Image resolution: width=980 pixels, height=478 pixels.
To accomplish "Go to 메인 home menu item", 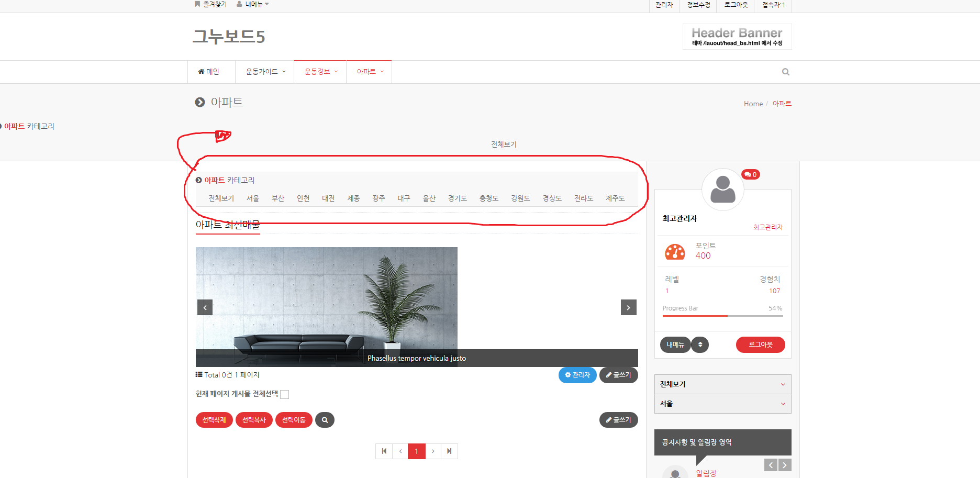I will (x=208, y=72).
